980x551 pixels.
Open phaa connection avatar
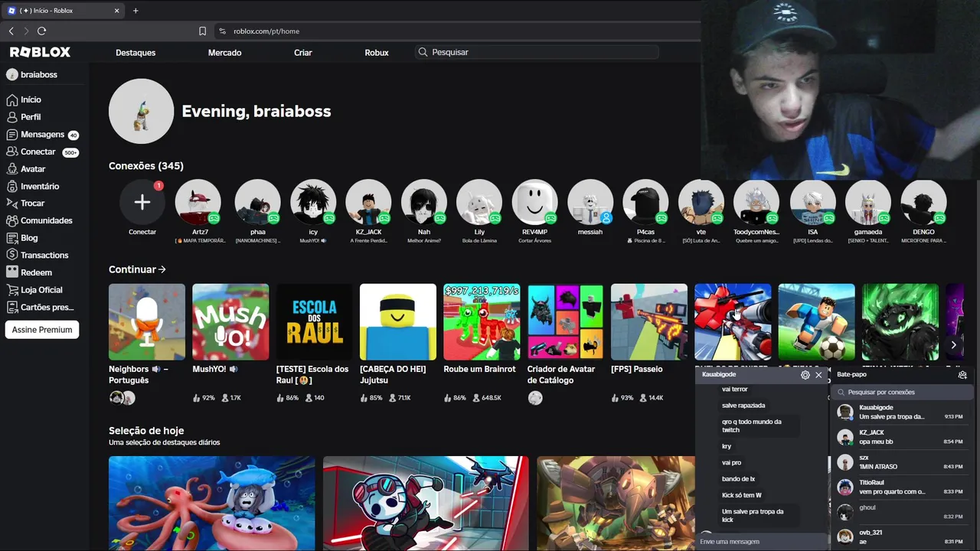point(257,202)
